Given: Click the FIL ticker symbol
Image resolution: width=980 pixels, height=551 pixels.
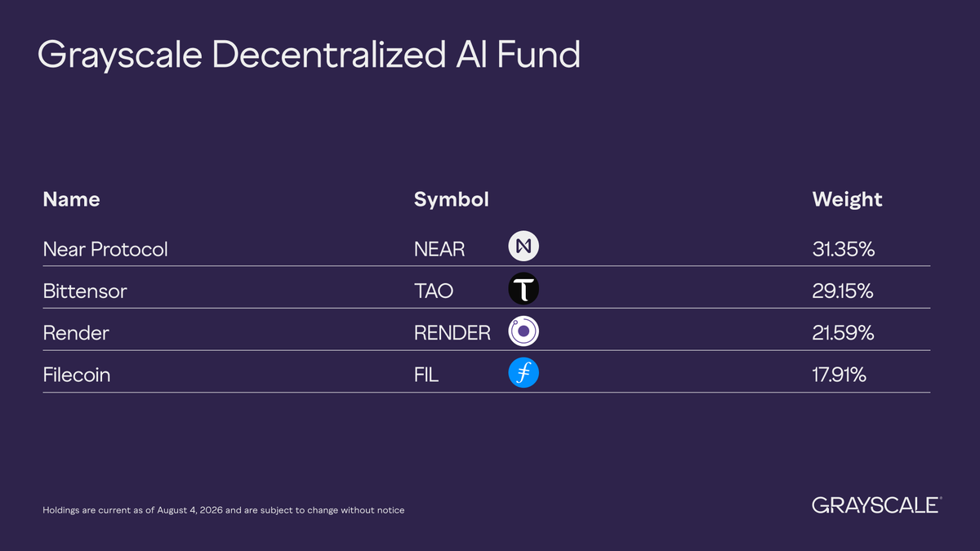Looking at the screenshot, I should (x=426, y=375).
